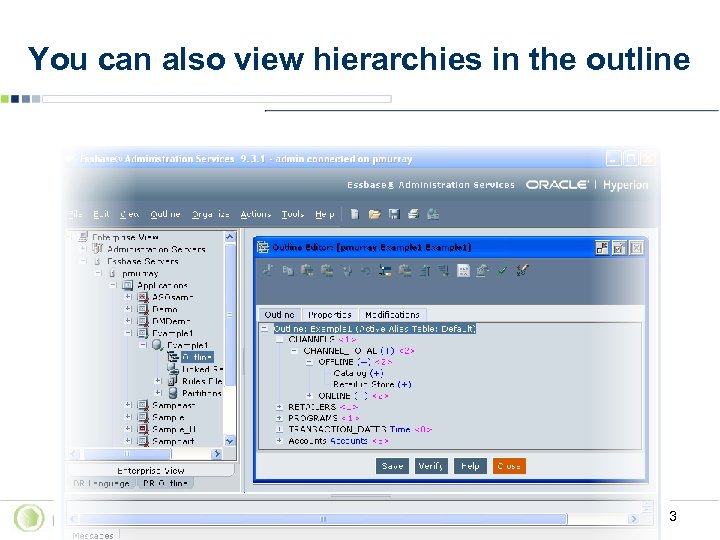This screenshot has height=540, width=720.
Task: Expand the Accounts dimension
Action: click(x=279, y=441)
